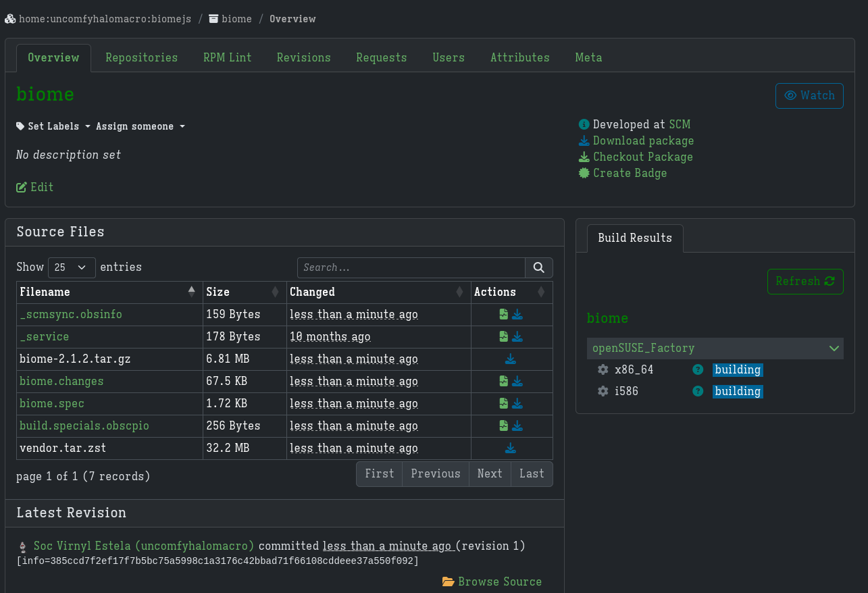Download icon for biome.spec

(x=517, y=403)
